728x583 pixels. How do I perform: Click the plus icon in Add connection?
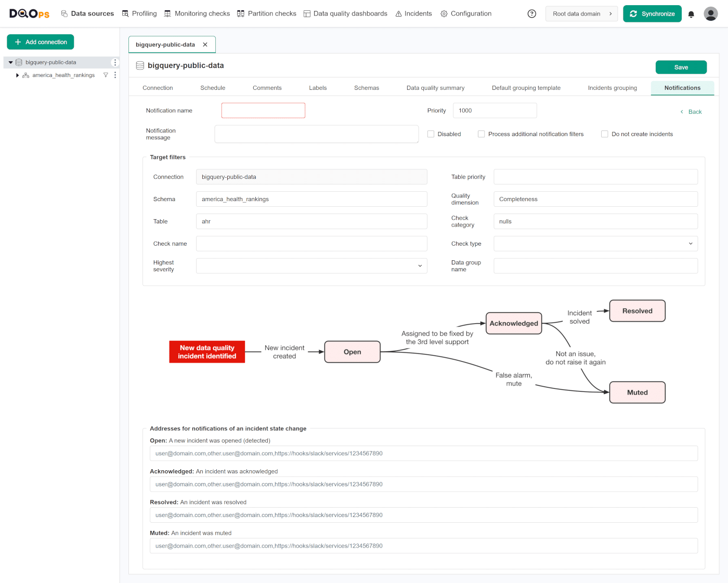18,42
